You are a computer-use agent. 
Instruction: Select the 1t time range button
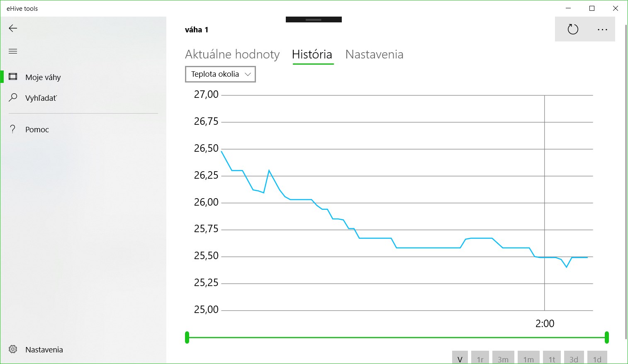(552, 359)
